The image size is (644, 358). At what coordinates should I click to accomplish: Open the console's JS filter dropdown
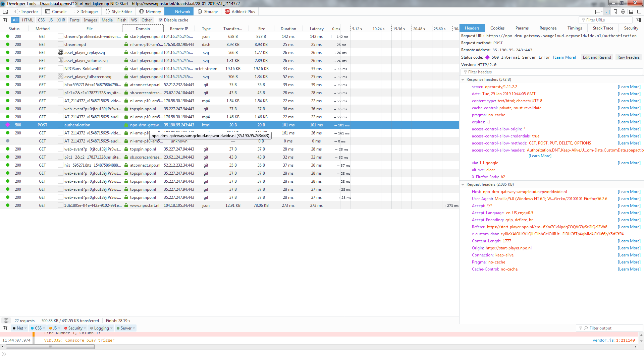55,328
